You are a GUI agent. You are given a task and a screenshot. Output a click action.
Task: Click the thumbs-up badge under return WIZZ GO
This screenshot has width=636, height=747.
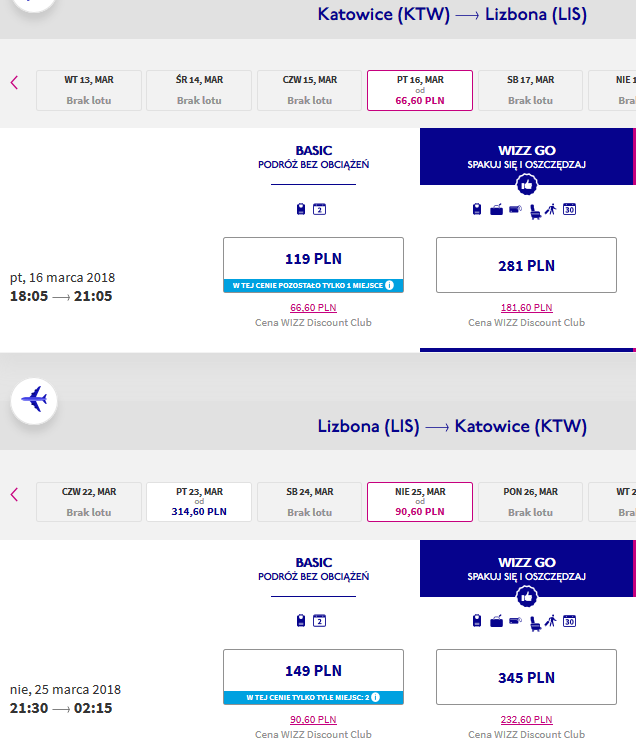(526, 597)
